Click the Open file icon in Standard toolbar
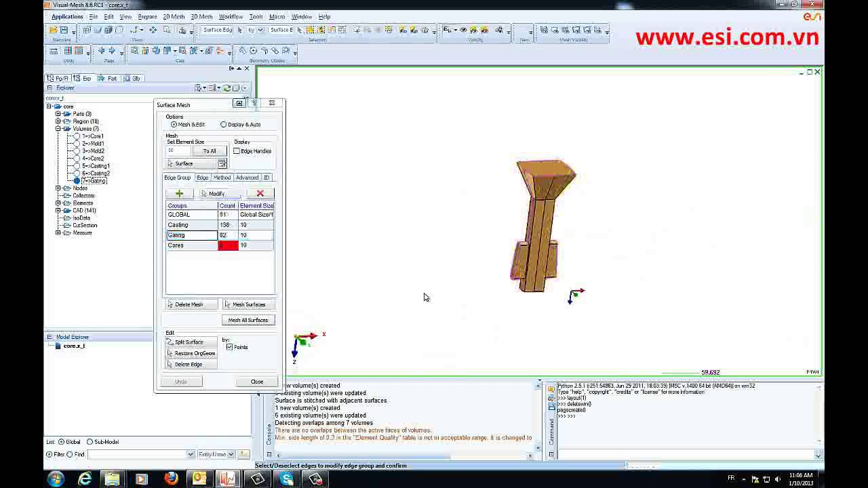Screen dimensions: 868x488 53,30
